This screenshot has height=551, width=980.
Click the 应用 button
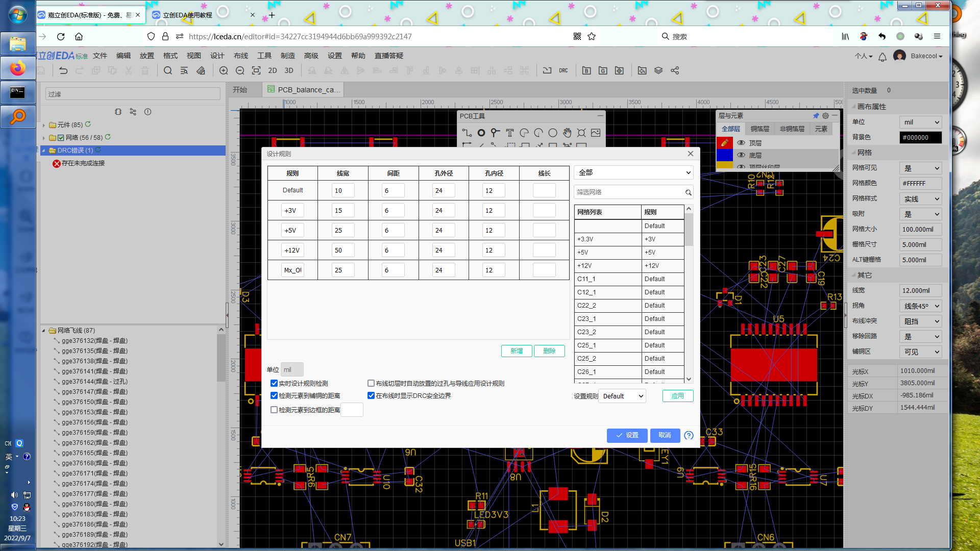click(x=678, y=396)
